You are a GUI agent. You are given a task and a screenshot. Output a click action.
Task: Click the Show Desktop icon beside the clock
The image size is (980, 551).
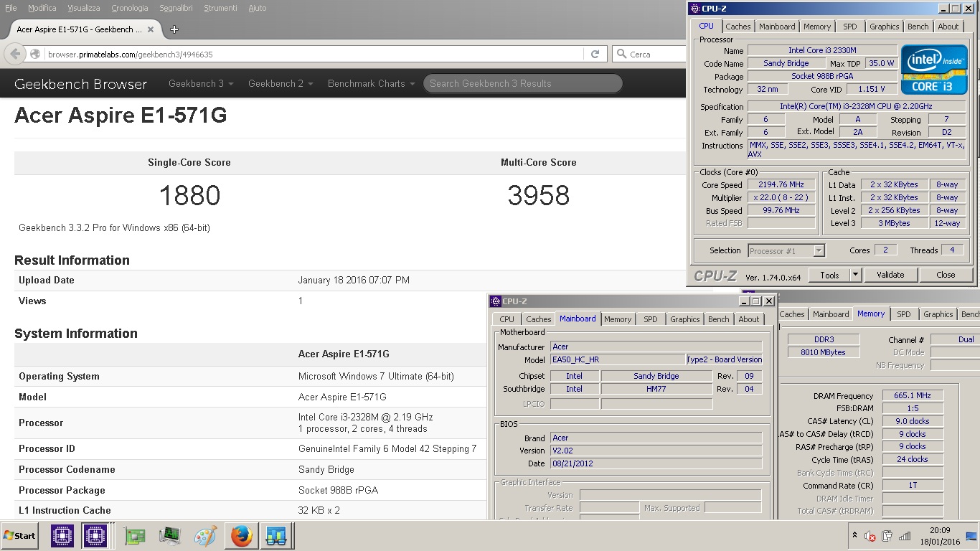(971, 536)
